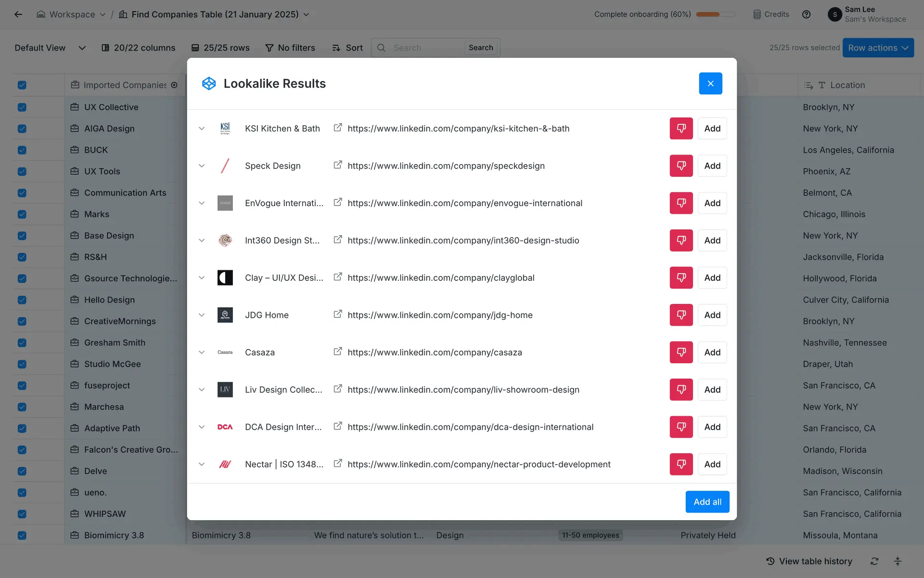Uncheck the Biomimicry 3.8 row checkbox
Screen dimensions: 924x578
coord(22,535)
